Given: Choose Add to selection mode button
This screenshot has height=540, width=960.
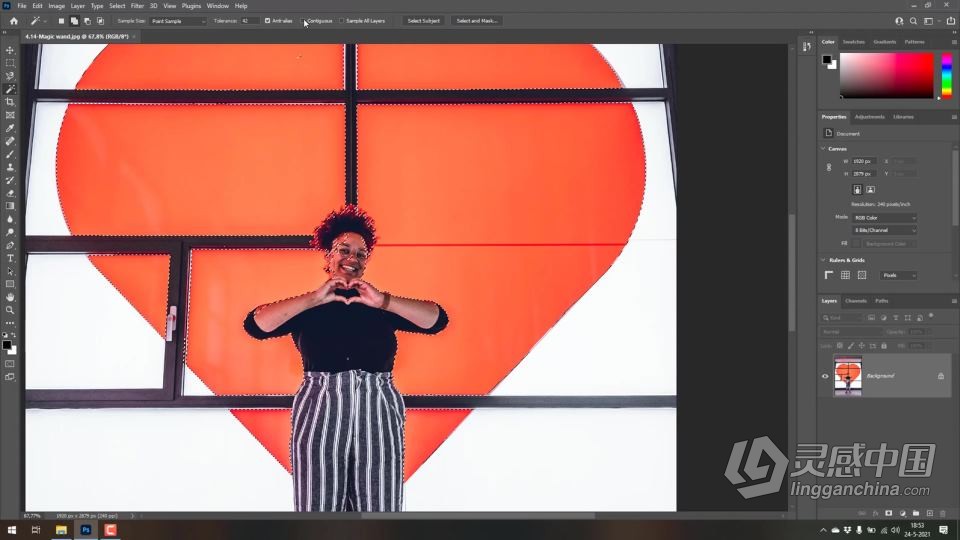Looking at the screenshot, I should (74, 21).
